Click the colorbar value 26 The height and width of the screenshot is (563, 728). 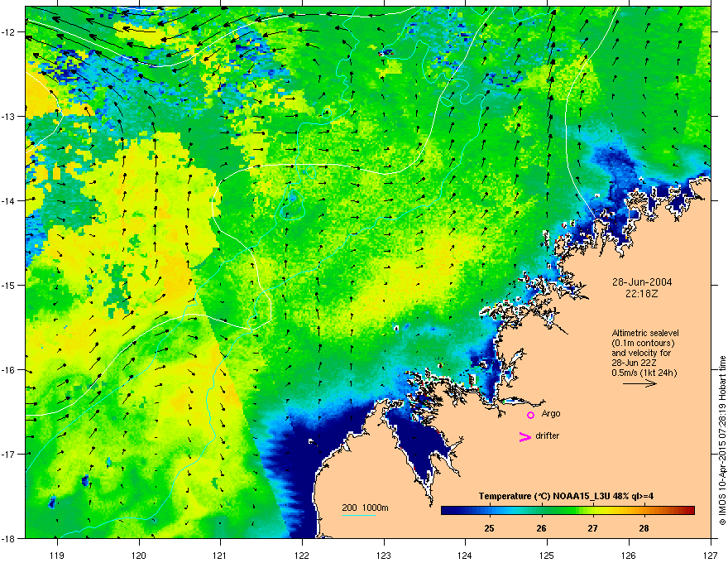click(541, 528)
